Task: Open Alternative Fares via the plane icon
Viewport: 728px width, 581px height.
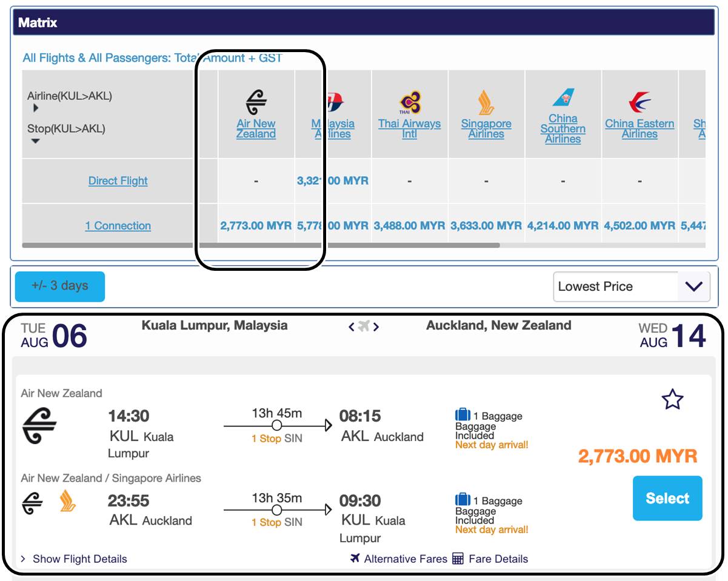Action: point(355,558)
